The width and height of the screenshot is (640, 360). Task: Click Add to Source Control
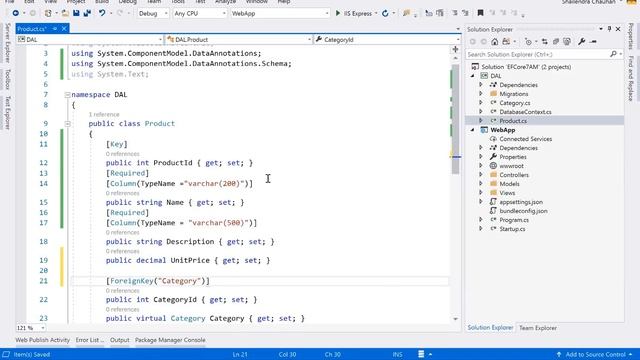[x=595, y=354]
